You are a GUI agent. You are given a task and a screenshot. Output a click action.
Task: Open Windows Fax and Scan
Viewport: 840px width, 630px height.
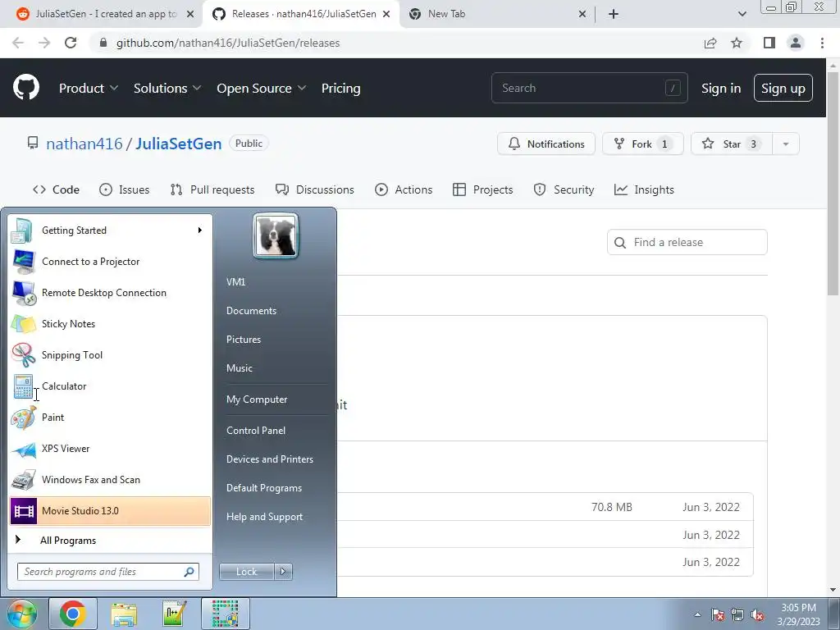[x=111, y=479]
